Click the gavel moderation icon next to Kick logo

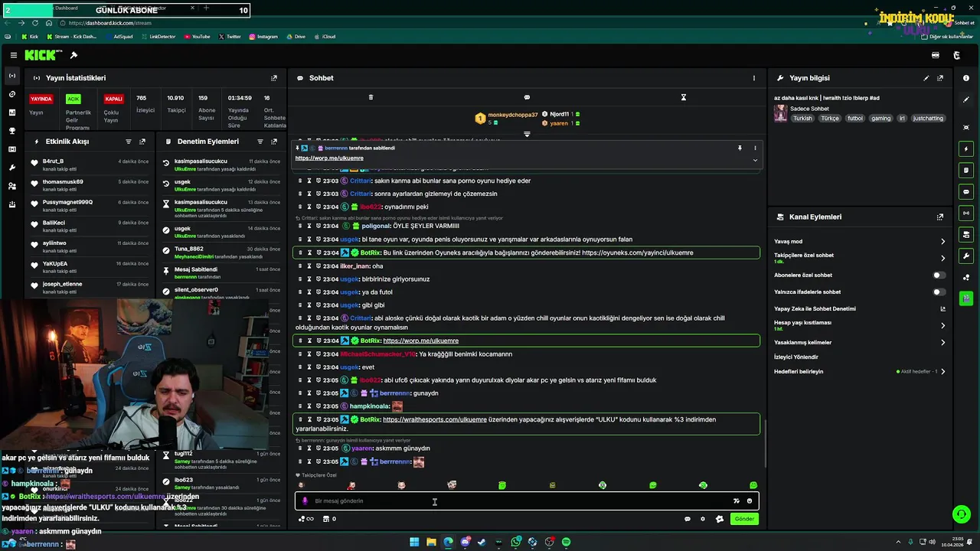[x=73, y=55]
